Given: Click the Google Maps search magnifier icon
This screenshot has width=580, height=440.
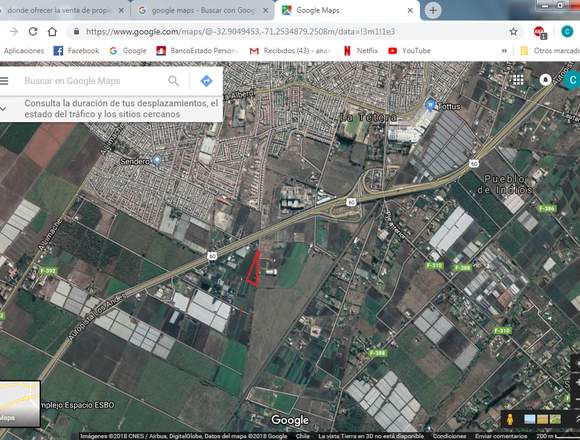Looking at the screenshot, I should pyautogui.click(x=173, y=81).
